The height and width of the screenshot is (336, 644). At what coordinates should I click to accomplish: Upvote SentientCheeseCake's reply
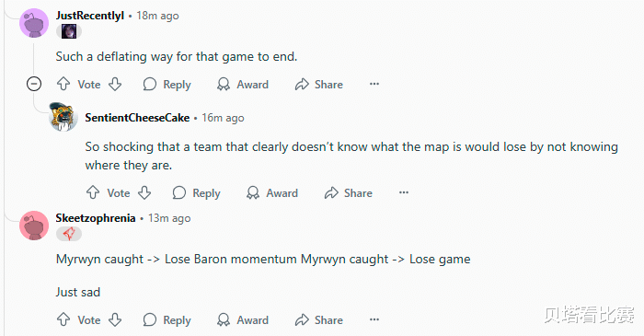coord(93,192)
